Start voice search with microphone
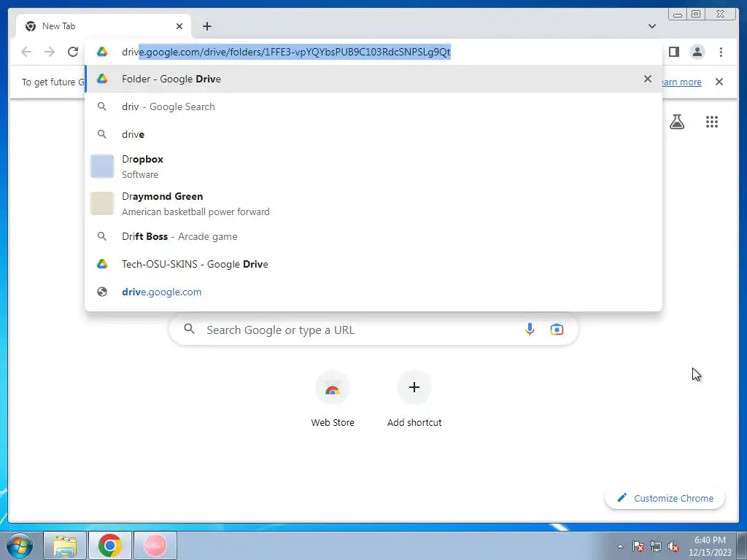 click(530, 329)
